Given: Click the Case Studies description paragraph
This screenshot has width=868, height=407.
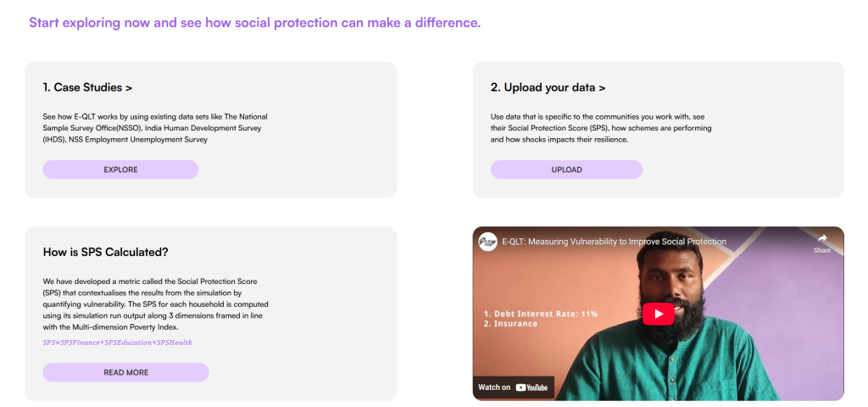Looking at the screenshot, I should [155, 127].
